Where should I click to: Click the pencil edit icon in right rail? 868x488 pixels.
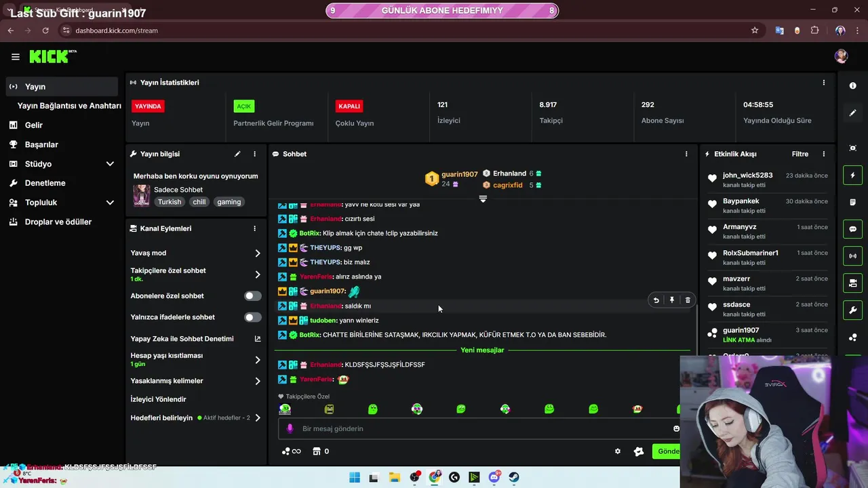click(x=852, y=113)
